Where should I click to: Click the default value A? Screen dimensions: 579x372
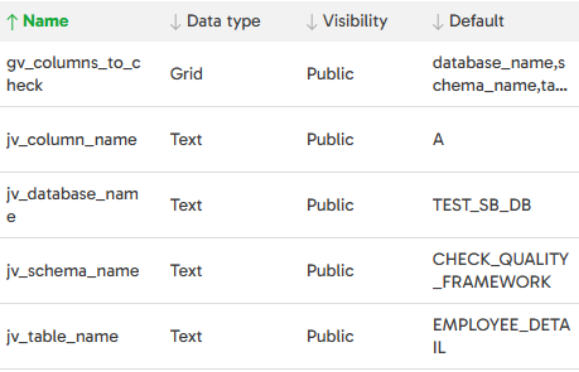click(x=438, y=140)
